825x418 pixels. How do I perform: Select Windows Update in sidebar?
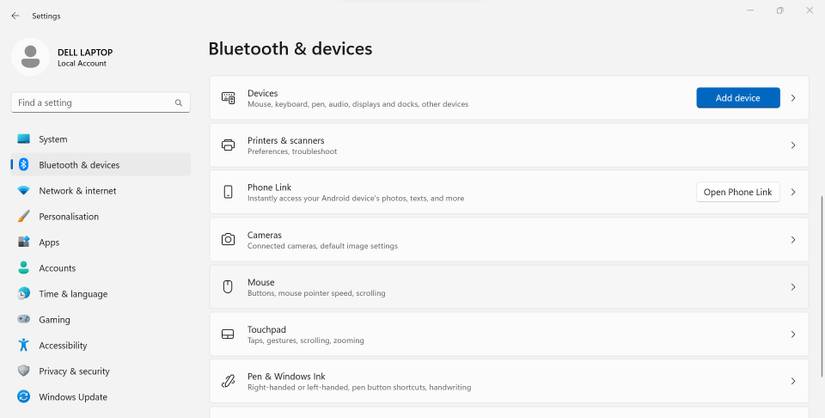(x=72, y=397)
